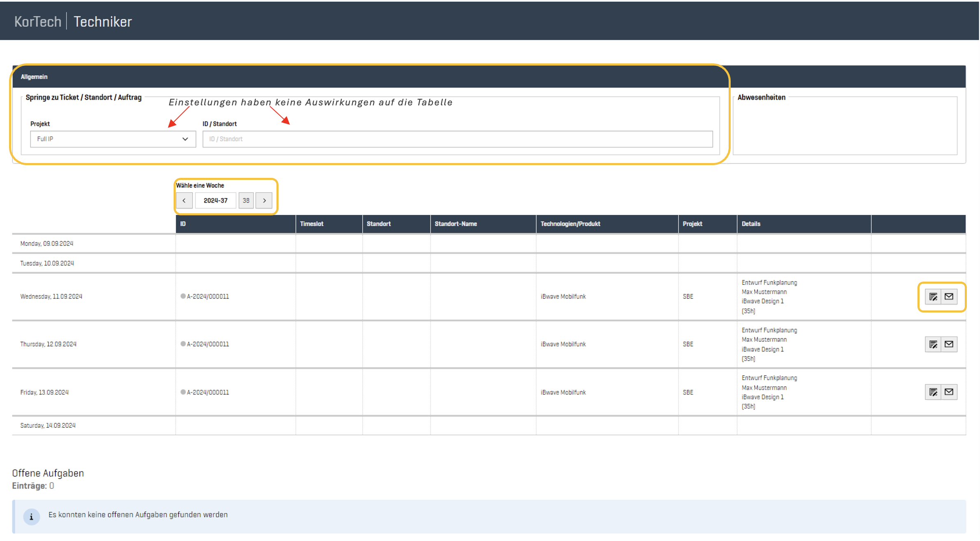The width and height of the screenshot is (980, 541).
Task: Jump to week 38 button
Action: tap(246, 201)
